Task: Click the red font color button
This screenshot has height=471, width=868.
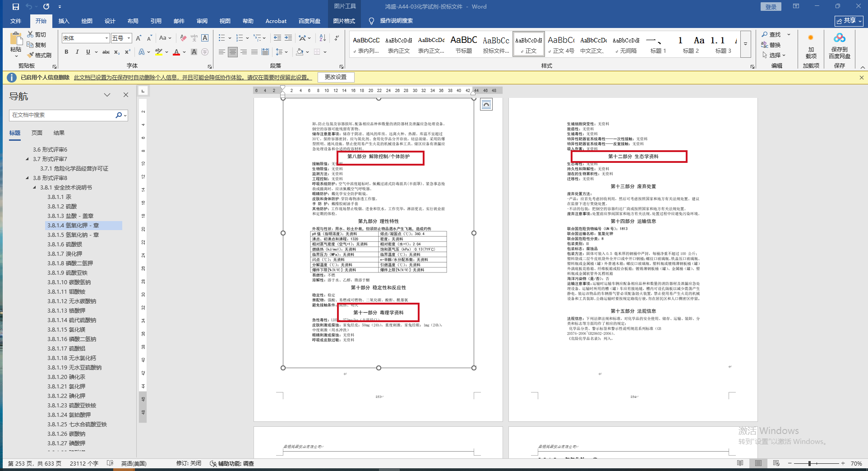Action: [x=176, y=52]
